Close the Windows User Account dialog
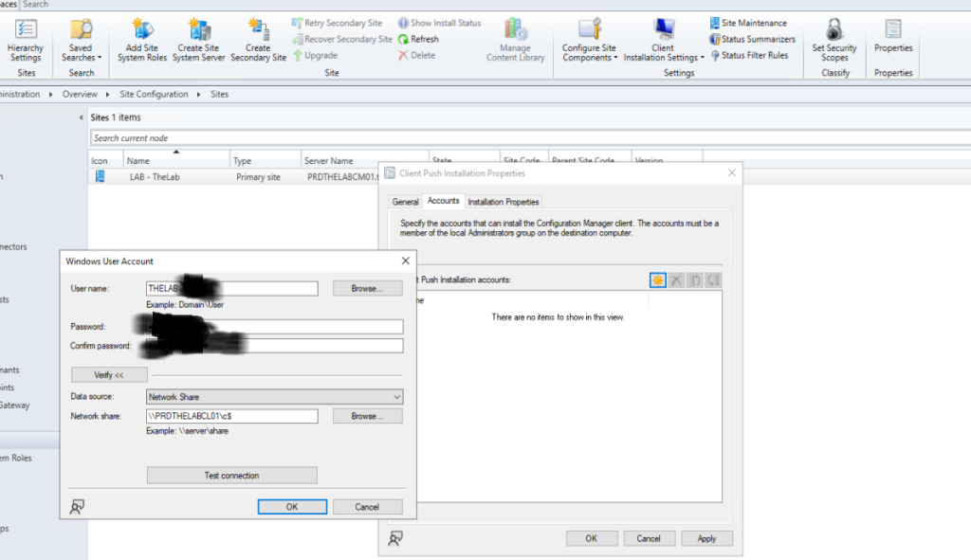 point(406,262)
